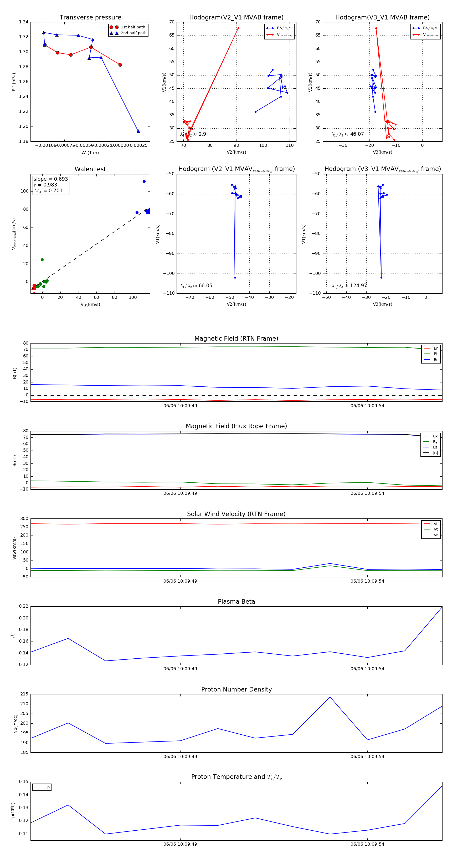Click the 'Hodogram(V2_V1 MVAB frame)' title

click(236, 18)
